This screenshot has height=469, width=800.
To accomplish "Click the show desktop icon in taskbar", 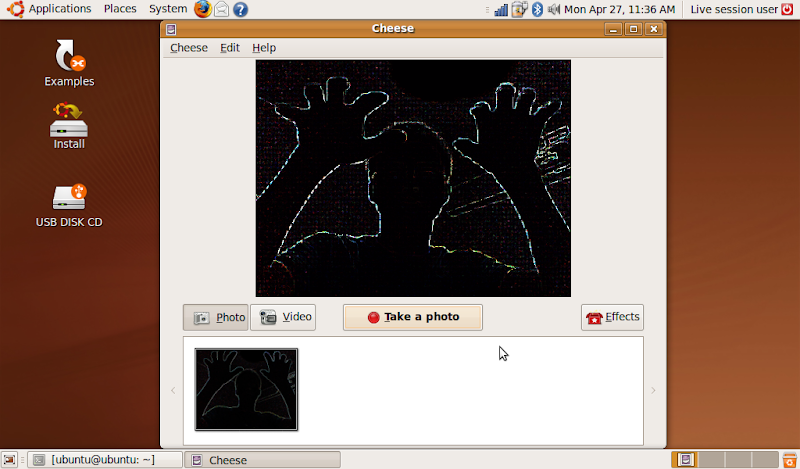I will pyautogui.click(x=9, y=460).
